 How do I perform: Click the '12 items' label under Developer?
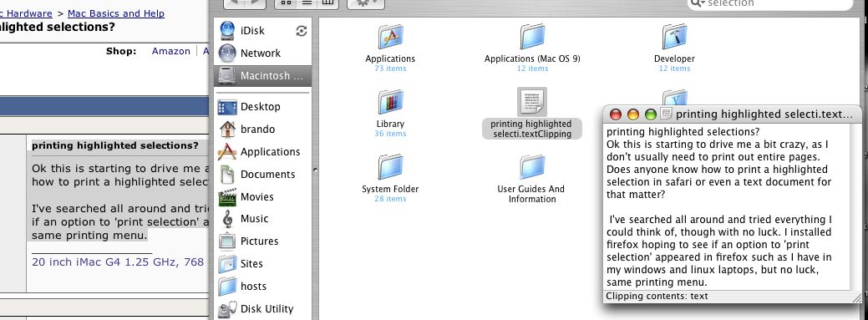pos(674,69)
